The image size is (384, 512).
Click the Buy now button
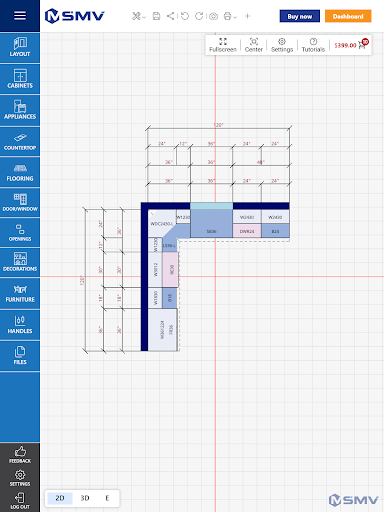300,16
